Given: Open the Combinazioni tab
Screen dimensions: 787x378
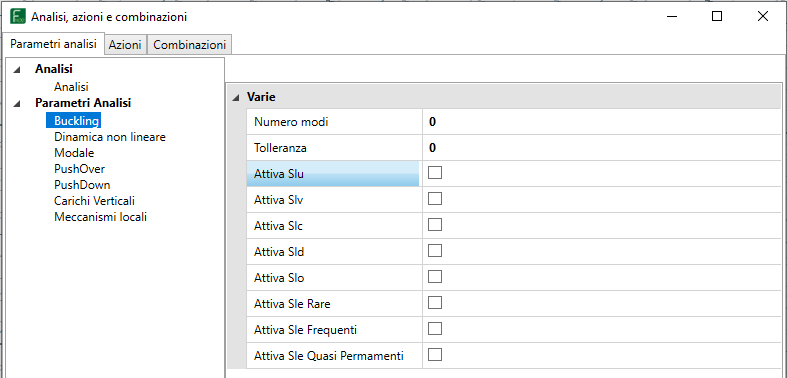Looking at the screenshot, I should (x=190, y=45).
